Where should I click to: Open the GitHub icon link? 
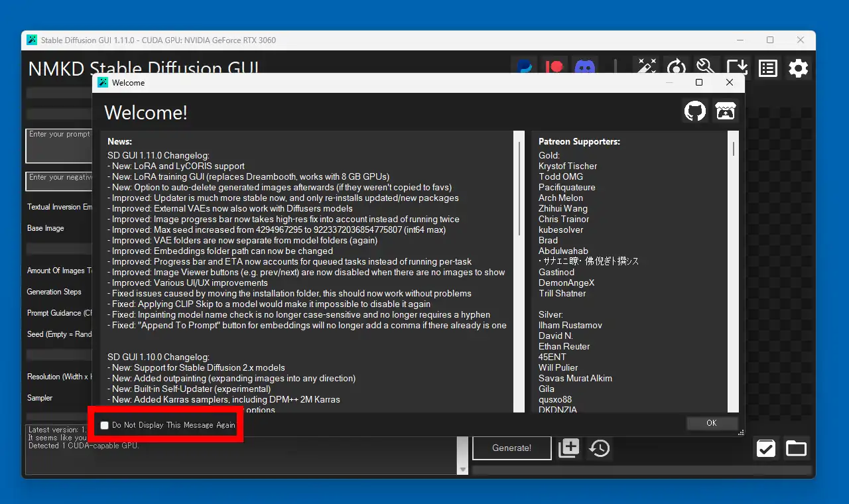click(694, 111)
